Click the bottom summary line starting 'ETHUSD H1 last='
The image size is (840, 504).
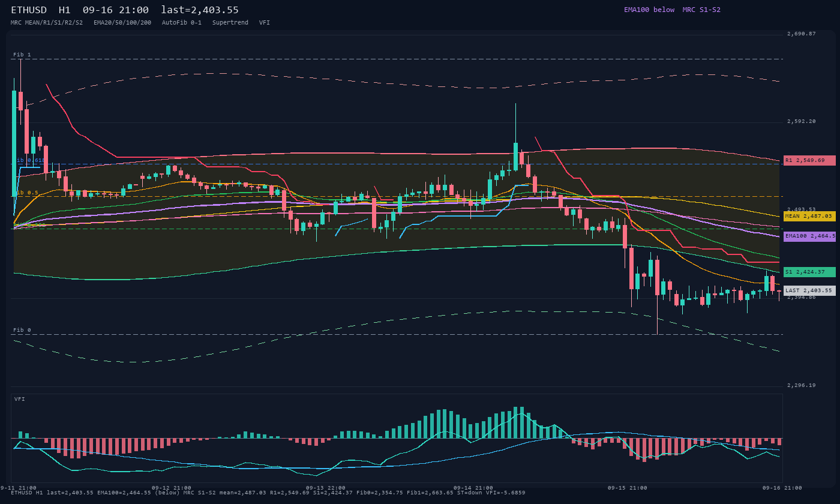coord(268,493)
